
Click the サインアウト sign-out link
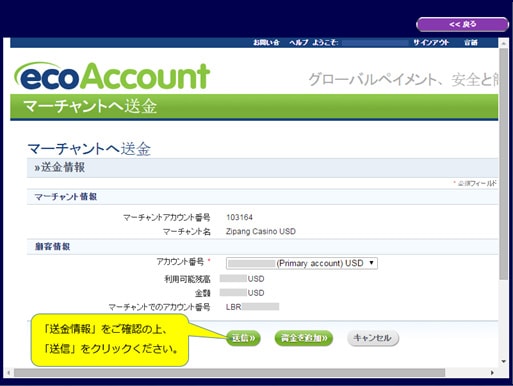click(431, 42)
